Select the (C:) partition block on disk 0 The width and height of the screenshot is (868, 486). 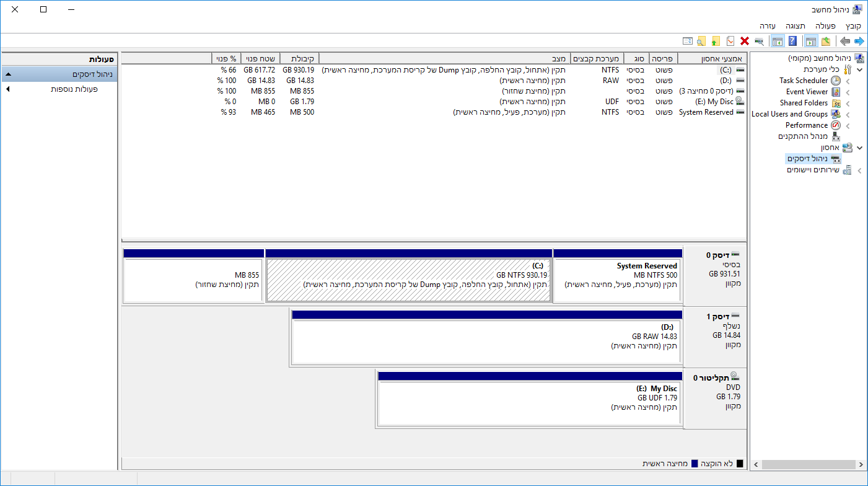tap(408, 276)
